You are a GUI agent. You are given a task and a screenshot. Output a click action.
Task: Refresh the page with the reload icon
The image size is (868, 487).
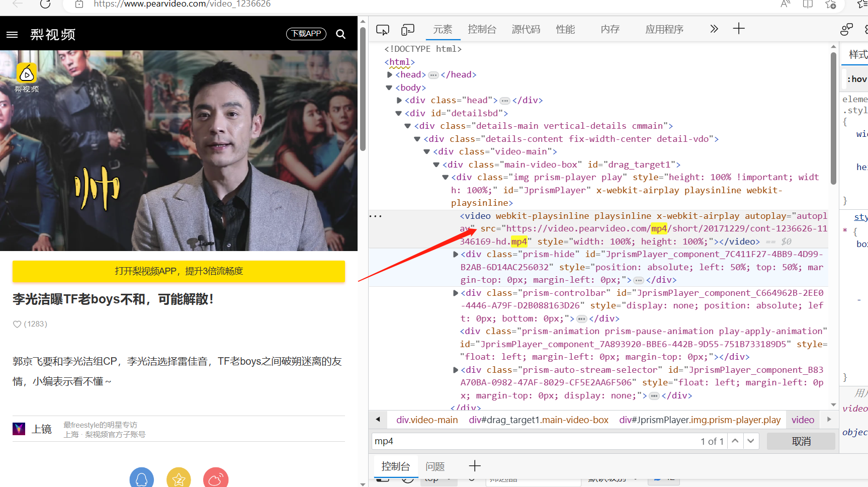[x=45, y=4]
